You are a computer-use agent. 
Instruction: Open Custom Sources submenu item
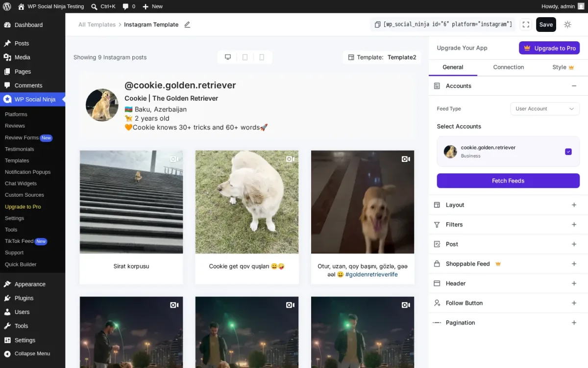[24, 195]
